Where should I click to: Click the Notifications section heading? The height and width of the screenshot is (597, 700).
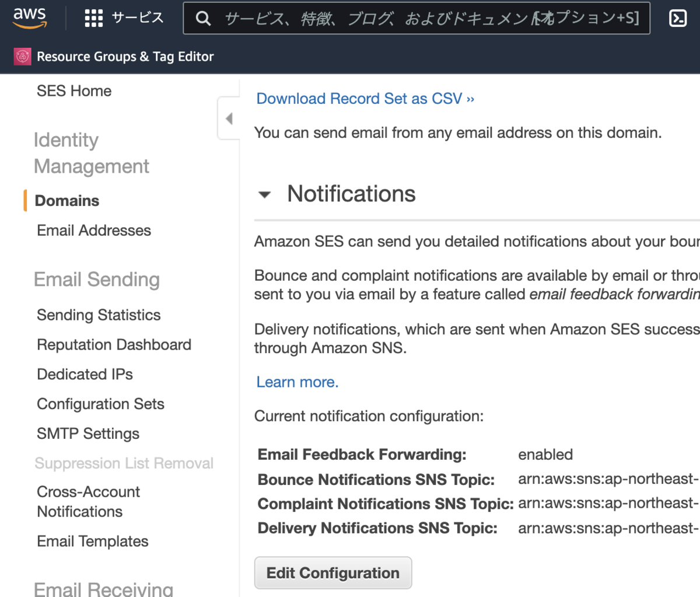[351, 194]
